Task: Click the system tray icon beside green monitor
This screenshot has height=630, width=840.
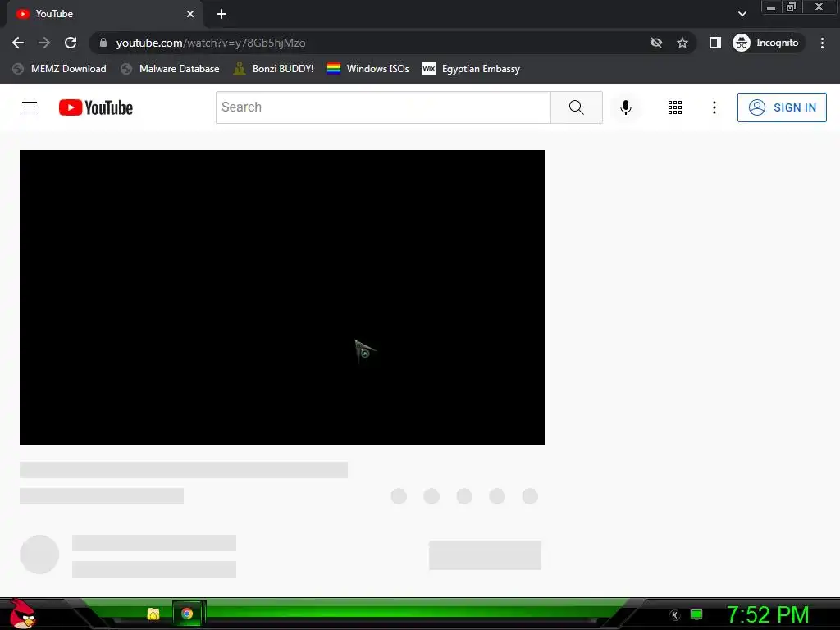Action: 675,615
